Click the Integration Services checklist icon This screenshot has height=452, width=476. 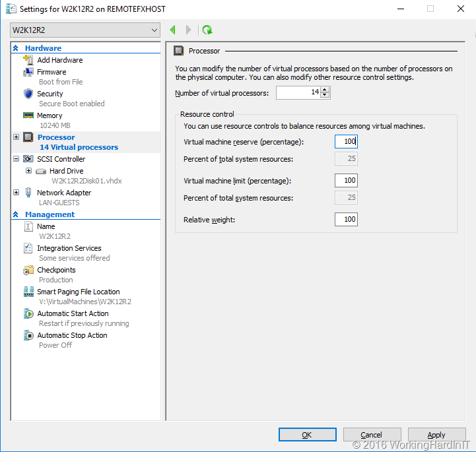[x=28, y=248]
